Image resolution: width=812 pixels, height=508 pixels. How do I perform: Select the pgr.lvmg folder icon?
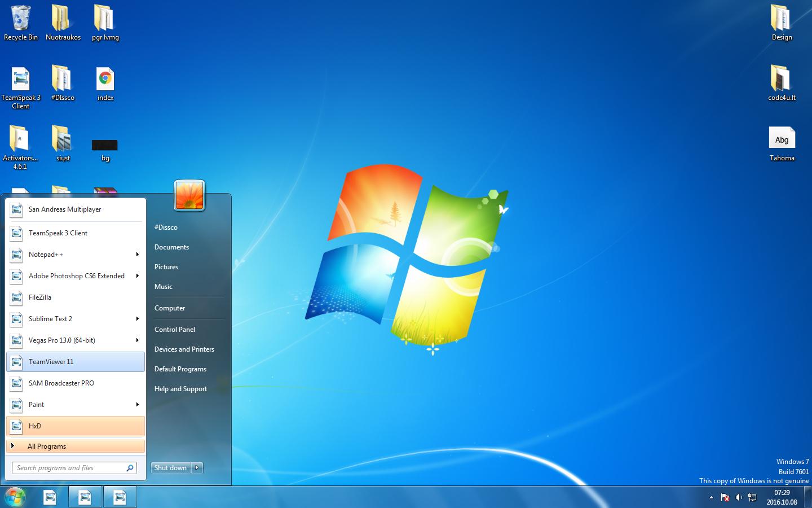click(105, 23)
